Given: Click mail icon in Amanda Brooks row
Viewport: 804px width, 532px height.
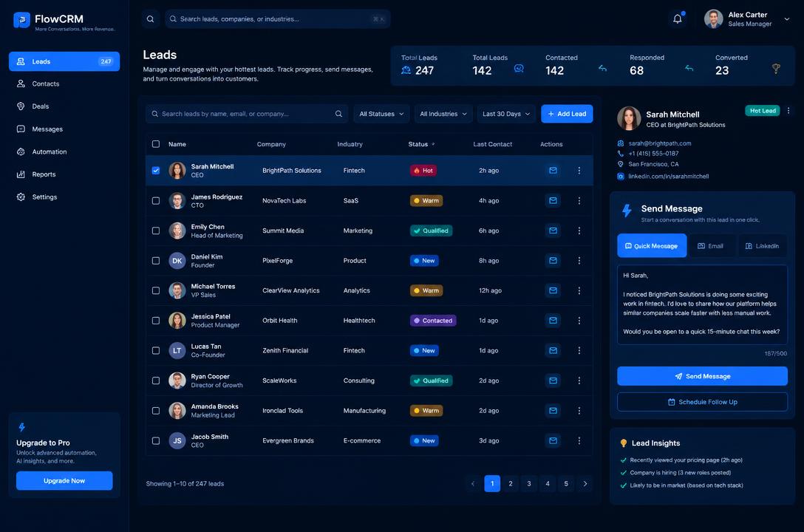Looking at the screenshot, I should (553, 411).
